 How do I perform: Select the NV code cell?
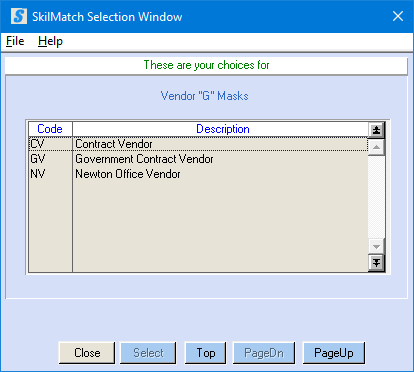50,174
